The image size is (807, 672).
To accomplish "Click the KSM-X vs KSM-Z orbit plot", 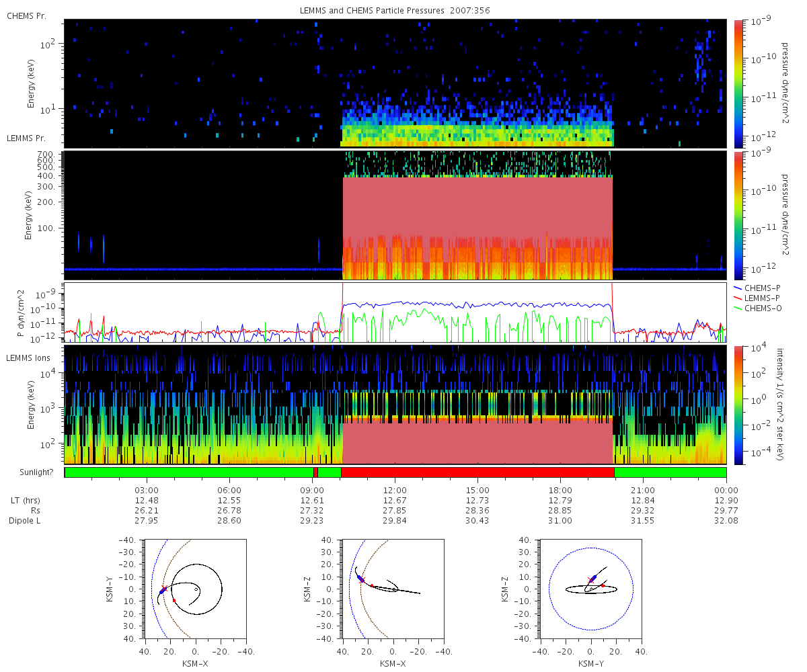I will (x=393, y=589).
